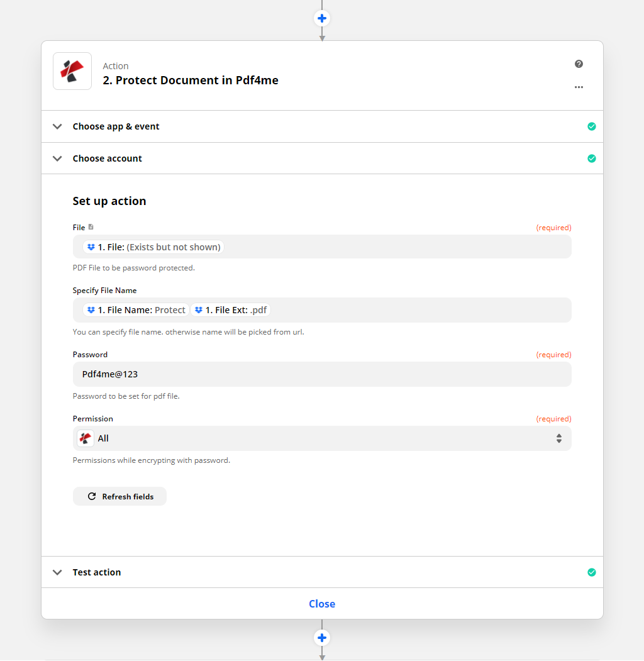Select the Password input containing Pdf4me@123
The image size is (644, 661).
click(322, 374)
